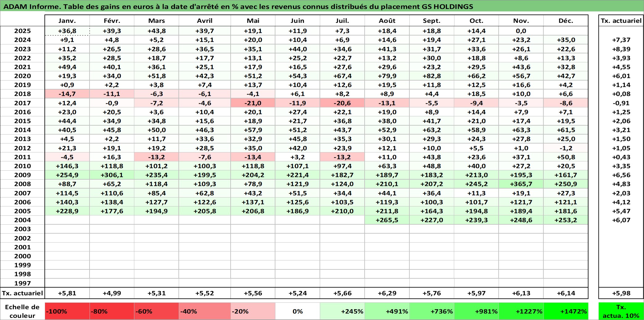The width and height of the screenshot is (644, 320).
Task: Click the -1,2 cell in Dec. 2012
Action: [x=566, y=148]
